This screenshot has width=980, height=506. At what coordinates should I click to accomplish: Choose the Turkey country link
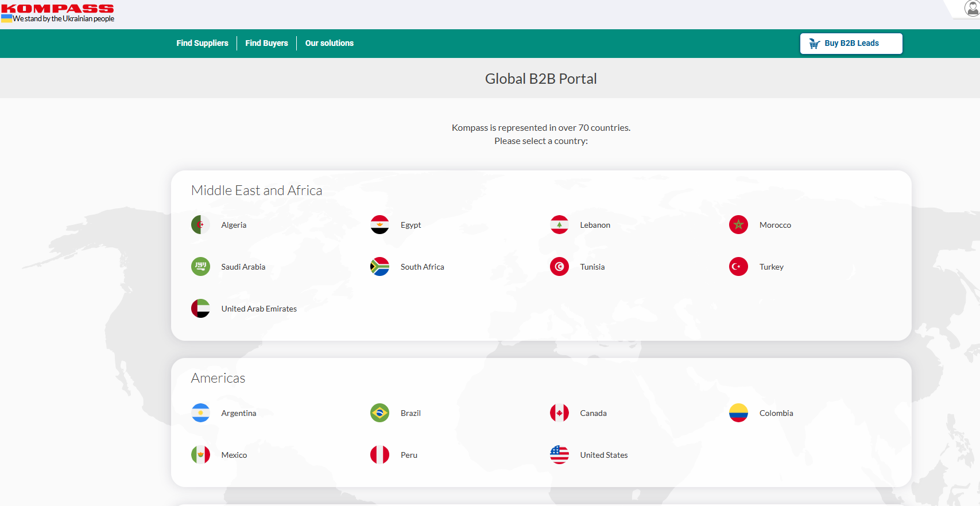771,267
